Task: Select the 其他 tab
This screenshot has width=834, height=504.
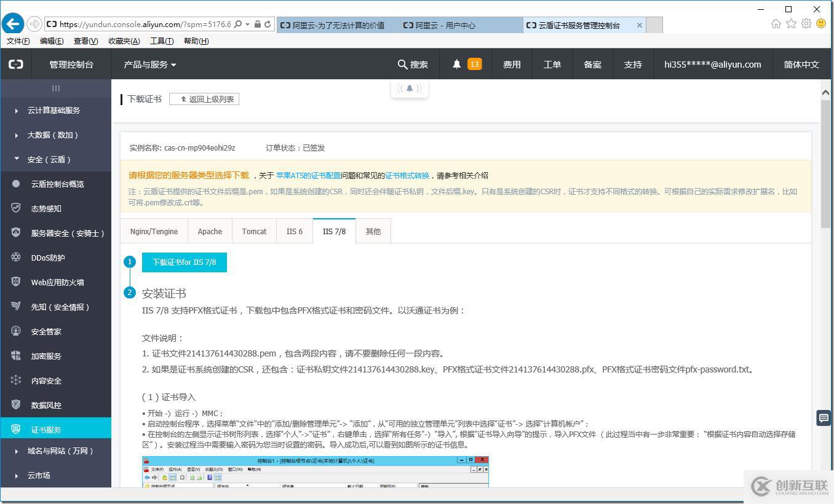Action: coord(373,231)
